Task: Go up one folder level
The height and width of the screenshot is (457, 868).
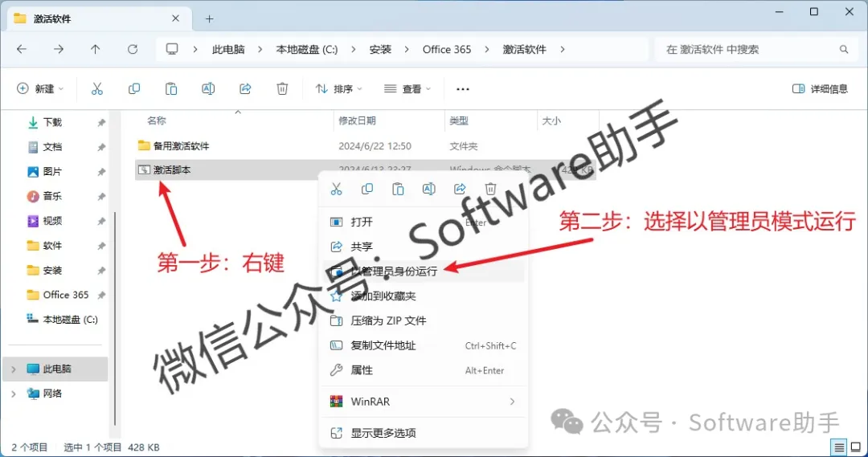Action: coord(95,49)
